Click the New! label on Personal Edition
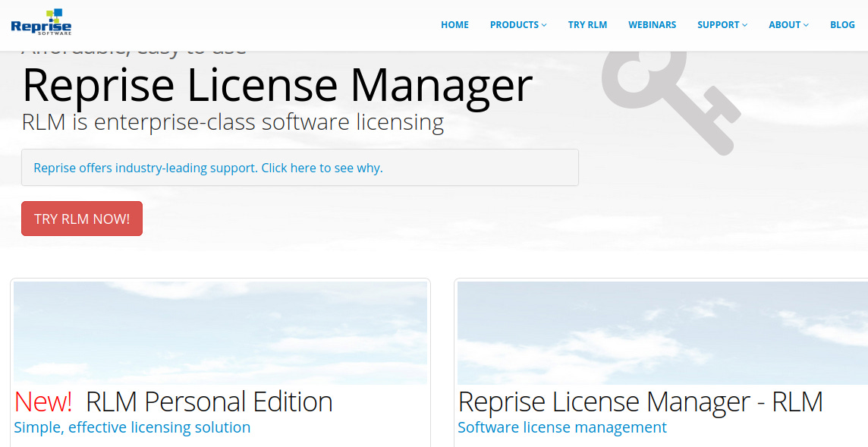The image size is (868, 447). [43, 401]
